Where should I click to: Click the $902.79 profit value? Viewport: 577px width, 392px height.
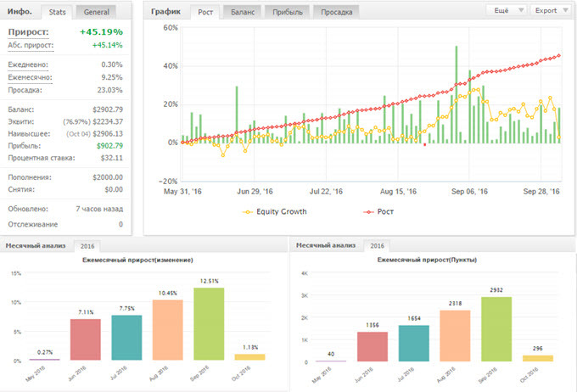[109, 146]
